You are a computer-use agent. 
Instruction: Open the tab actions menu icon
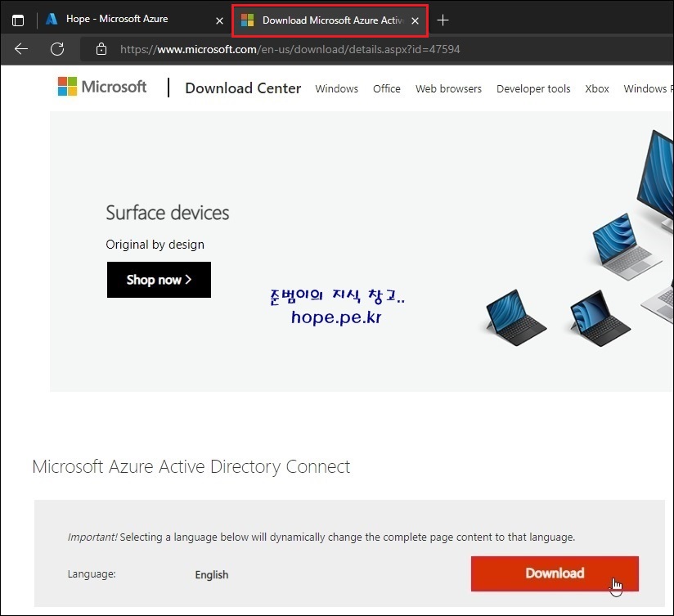[x=18, y=20]
